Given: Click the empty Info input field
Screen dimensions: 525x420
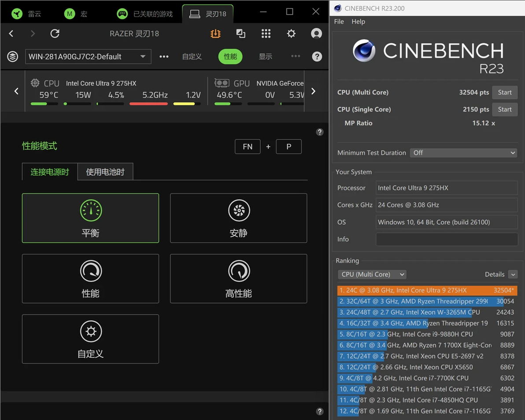Looking at the screenshot, I should pyautogui.click(x=447, y=239).
